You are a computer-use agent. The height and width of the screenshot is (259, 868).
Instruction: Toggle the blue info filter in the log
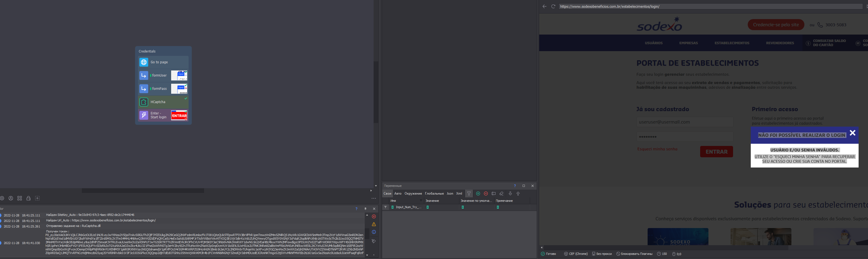point(374,232)
